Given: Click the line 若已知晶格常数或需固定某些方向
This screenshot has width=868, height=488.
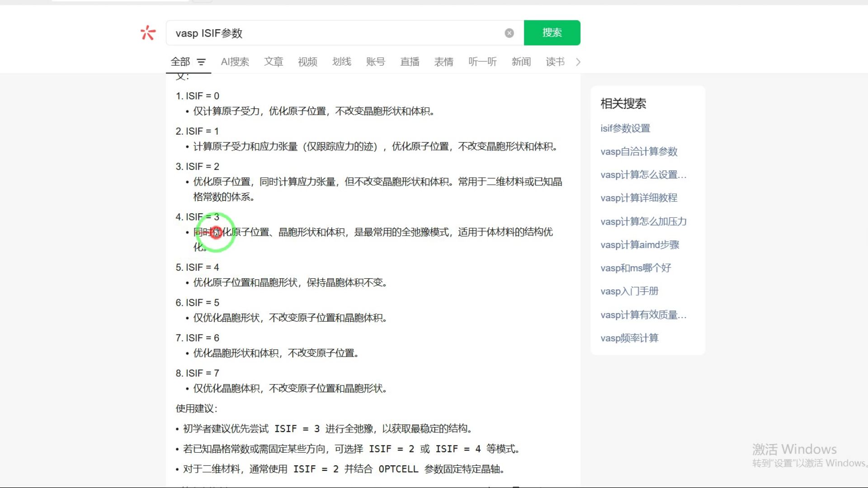Looking at the screenshot, I should click(352, 449).
